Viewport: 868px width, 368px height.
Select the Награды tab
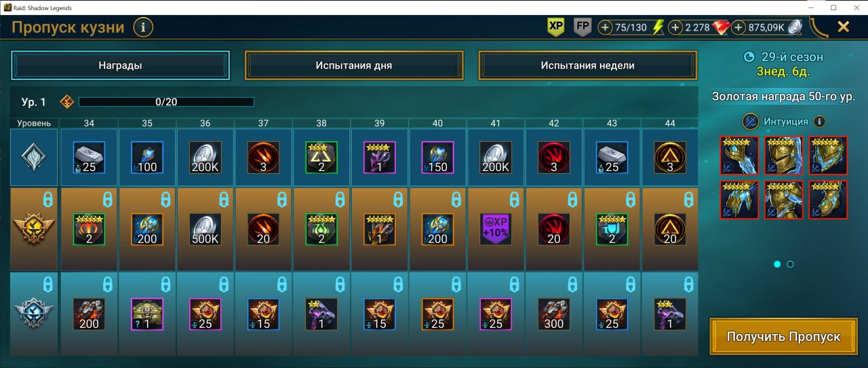120,66
